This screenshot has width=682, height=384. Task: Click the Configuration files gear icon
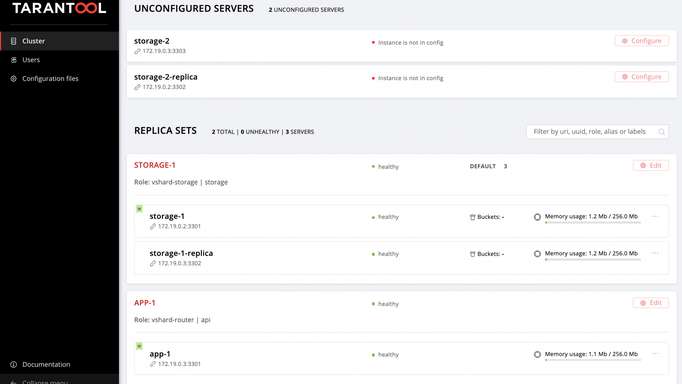pos(13,78)
